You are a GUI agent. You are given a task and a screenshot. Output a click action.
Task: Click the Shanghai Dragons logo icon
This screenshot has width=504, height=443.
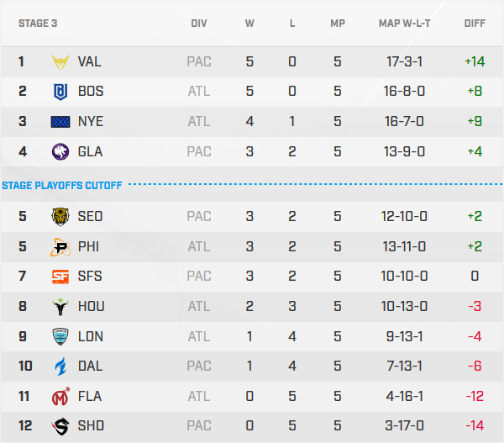tap(61, 426)
